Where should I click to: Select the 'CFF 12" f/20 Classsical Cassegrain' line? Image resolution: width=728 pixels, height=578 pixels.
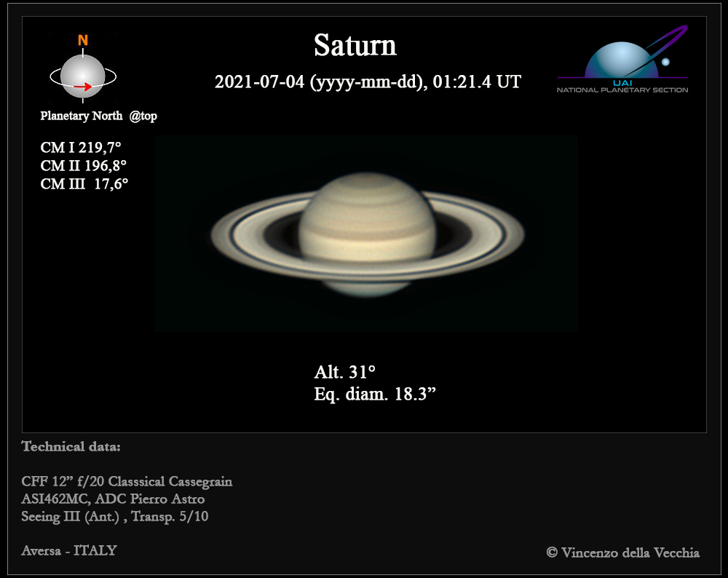pos(127,481)
